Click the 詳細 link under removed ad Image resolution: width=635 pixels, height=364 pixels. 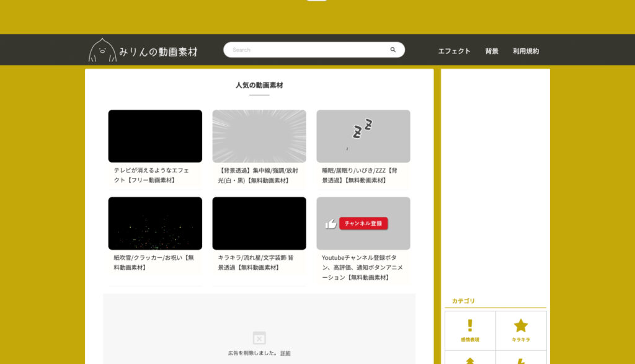click(285, 353)
